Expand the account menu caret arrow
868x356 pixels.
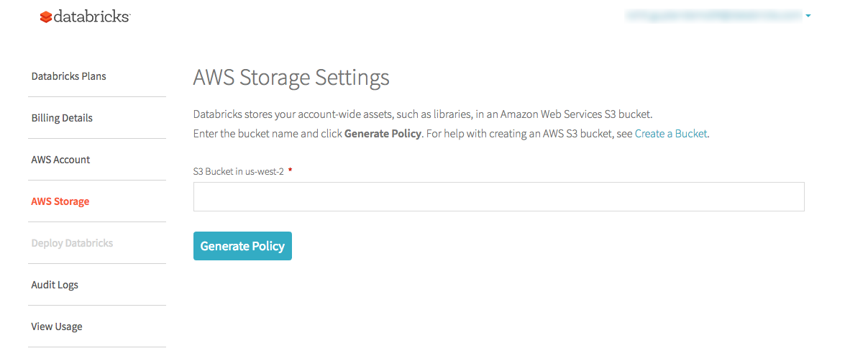(808, 15)
